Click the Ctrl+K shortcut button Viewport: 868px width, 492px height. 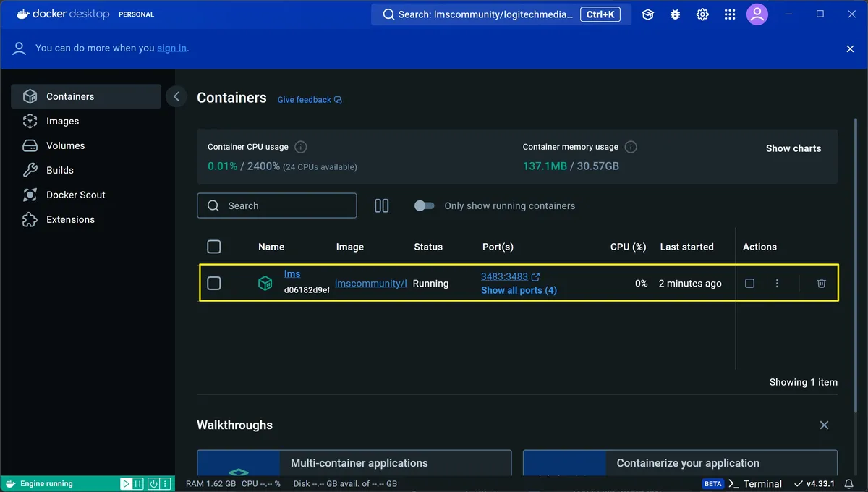pyautogui.click(x=600, y=14)
